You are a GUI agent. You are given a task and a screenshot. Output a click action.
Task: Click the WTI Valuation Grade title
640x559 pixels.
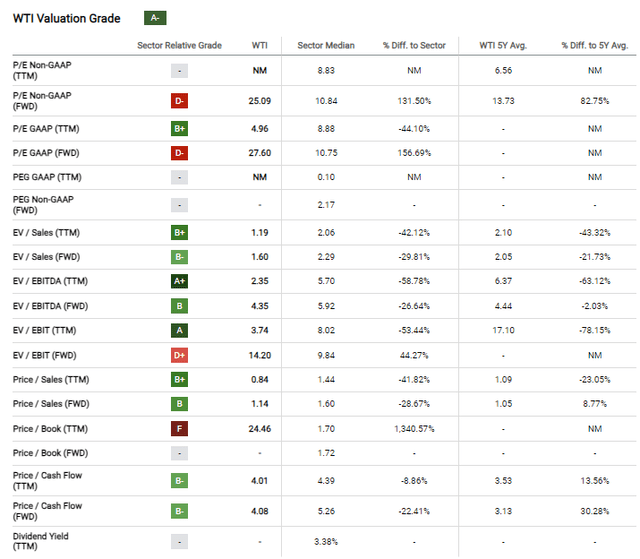[66, 19]
